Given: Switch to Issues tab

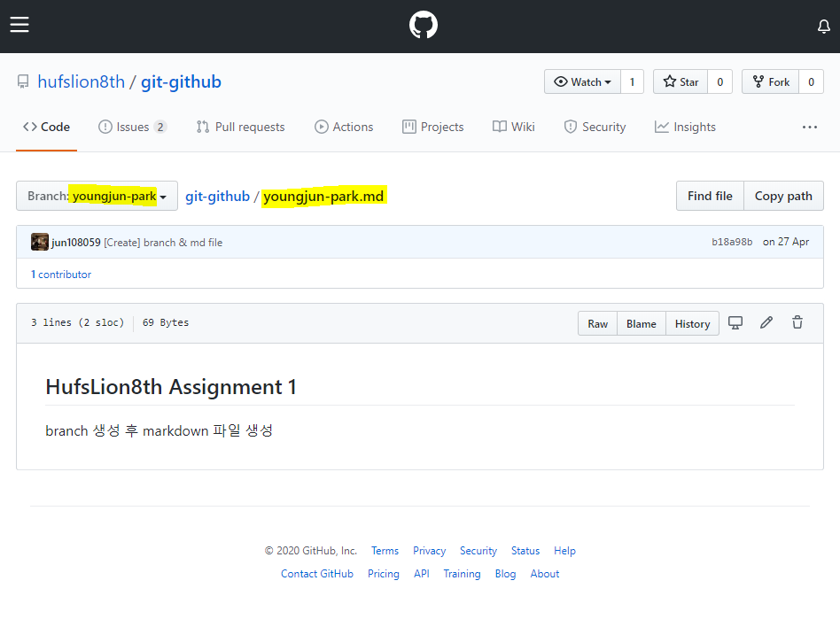Looking at the screenshot, I should point(132,127).
